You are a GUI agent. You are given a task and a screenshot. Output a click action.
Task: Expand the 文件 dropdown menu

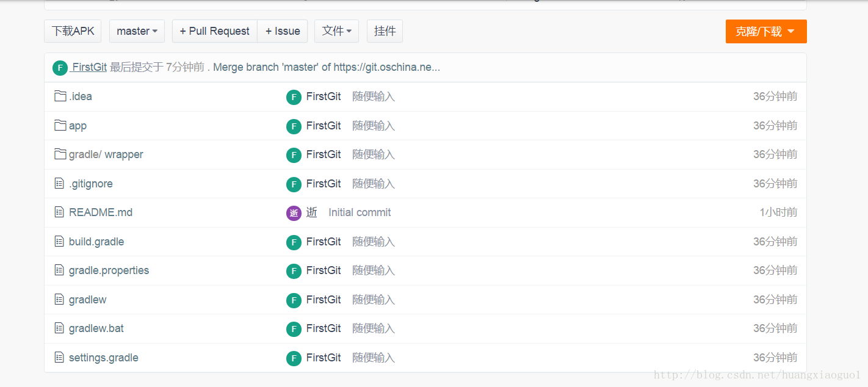tap(336, 31)
